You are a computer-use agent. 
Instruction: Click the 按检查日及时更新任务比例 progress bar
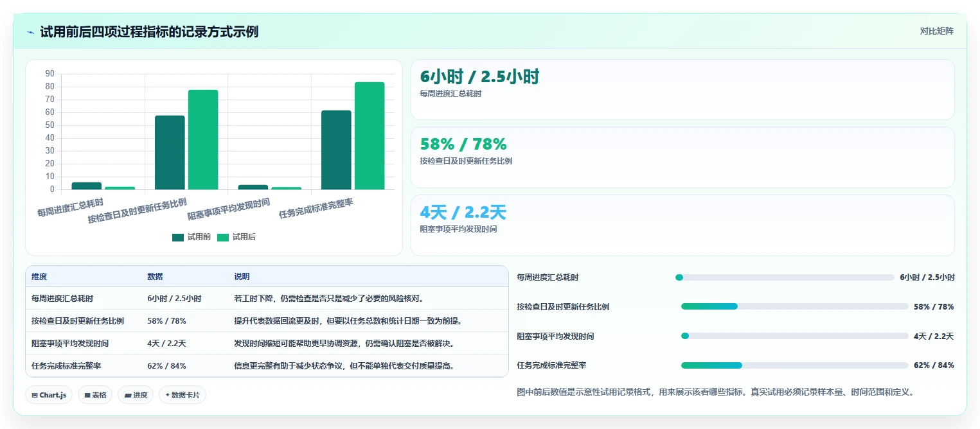click(x=795, y=306)
